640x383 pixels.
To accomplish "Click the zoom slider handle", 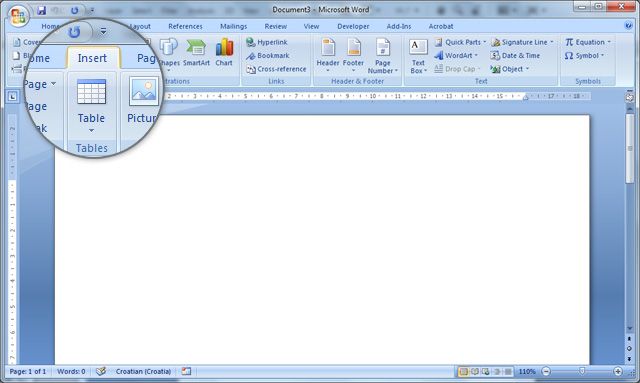I will pyautogui.click(x=582, y=371).
